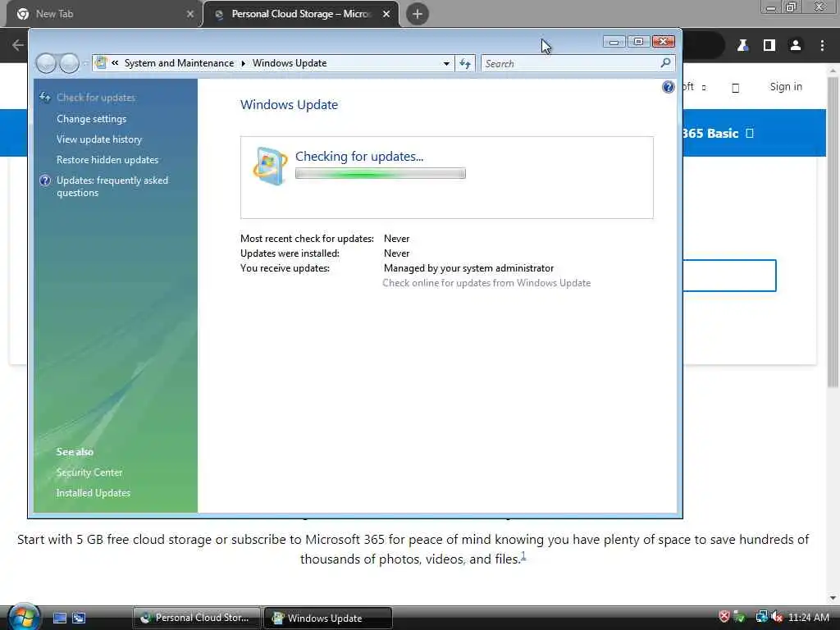This screenshot has height=630, width=840.
Task: Expand the System and Maintenance breadcrumb arrow
Action: click(243, 63)
